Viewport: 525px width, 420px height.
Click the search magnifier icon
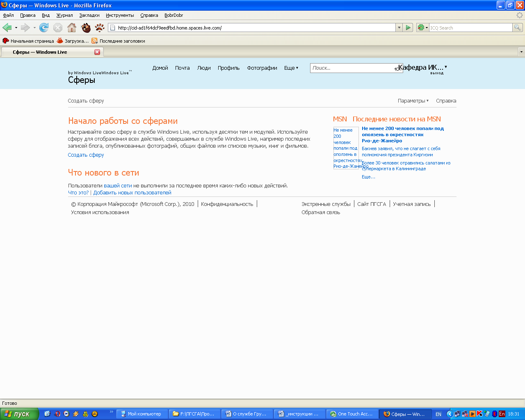(x=518, y=27)
